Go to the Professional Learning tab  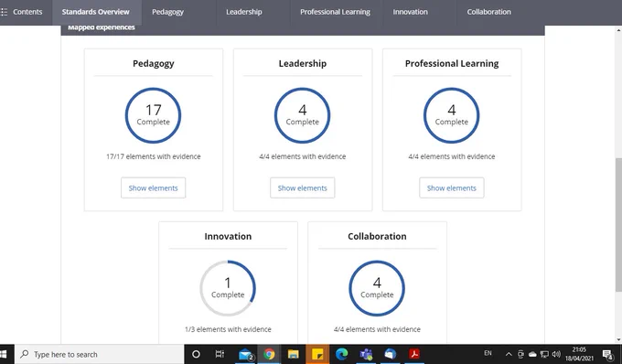pyautogui.click(x=335, y=12)
